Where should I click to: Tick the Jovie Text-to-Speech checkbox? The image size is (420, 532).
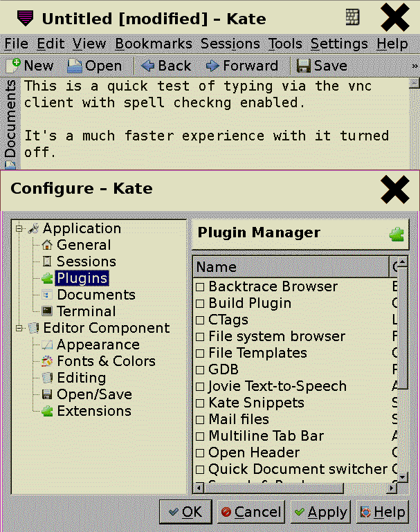tap(200, 387)
